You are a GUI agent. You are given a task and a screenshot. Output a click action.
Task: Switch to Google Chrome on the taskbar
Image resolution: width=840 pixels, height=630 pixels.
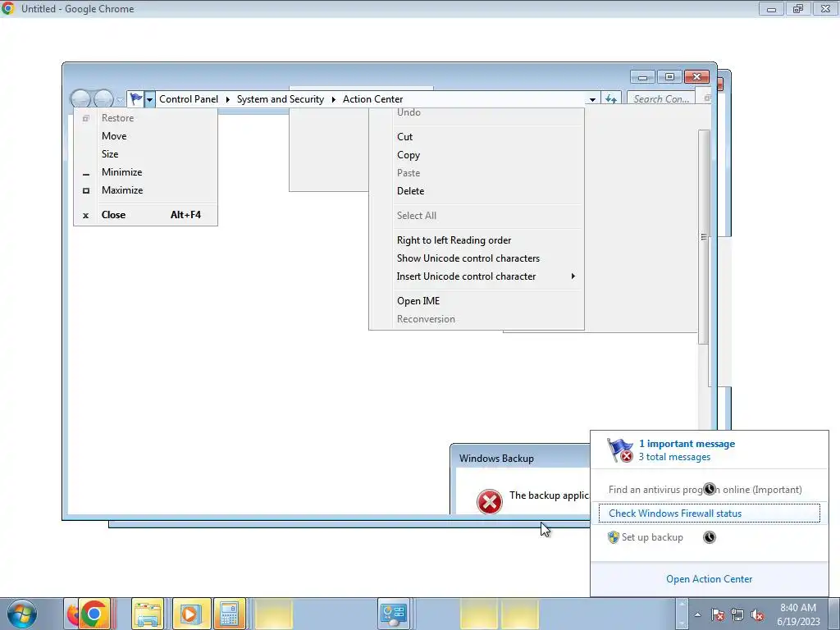coord(94,614)
